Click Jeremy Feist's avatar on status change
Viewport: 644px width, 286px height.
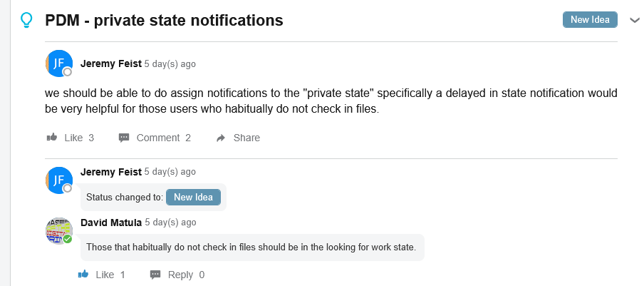[x=59, y=180]
